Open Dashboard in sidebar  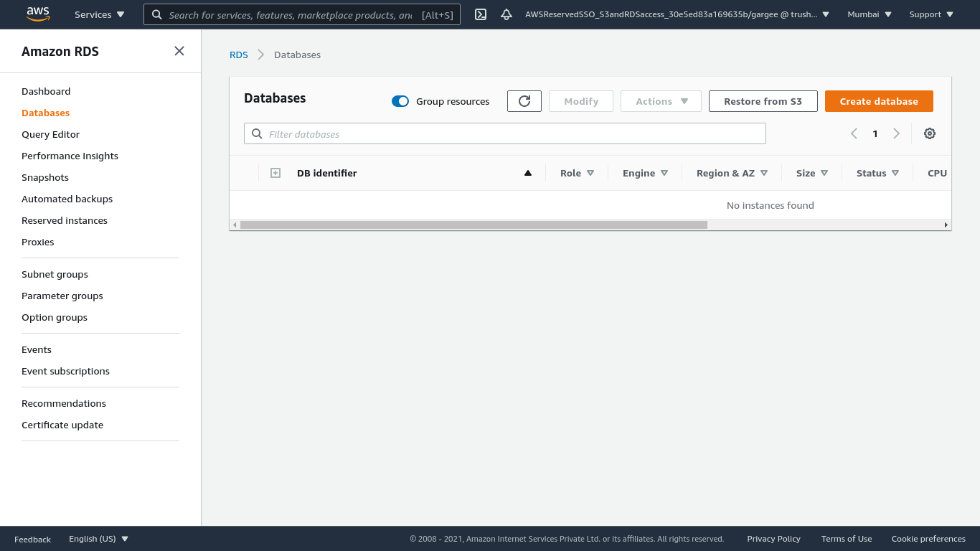point(46,91)
